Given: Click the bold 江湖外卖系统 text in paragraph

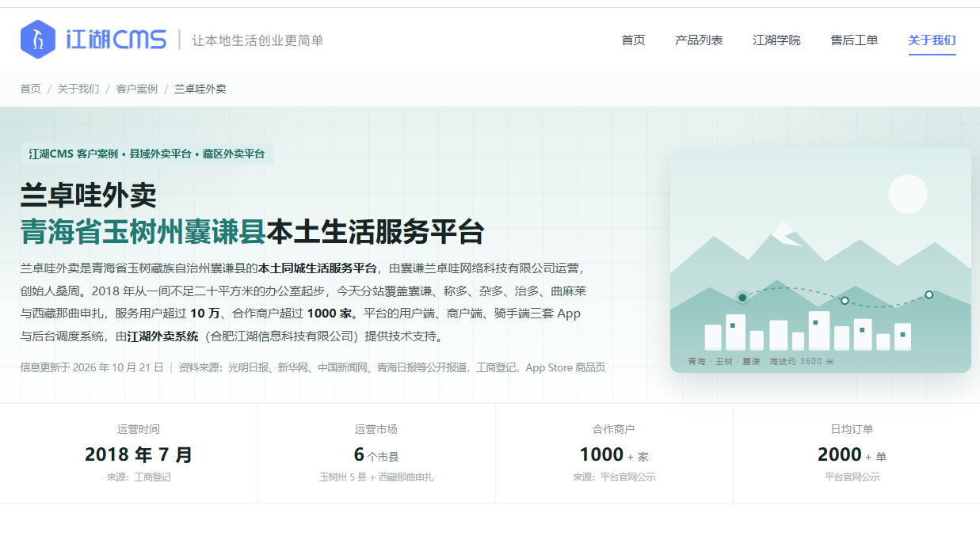Looking at the screenshot, I should point(162,336).
